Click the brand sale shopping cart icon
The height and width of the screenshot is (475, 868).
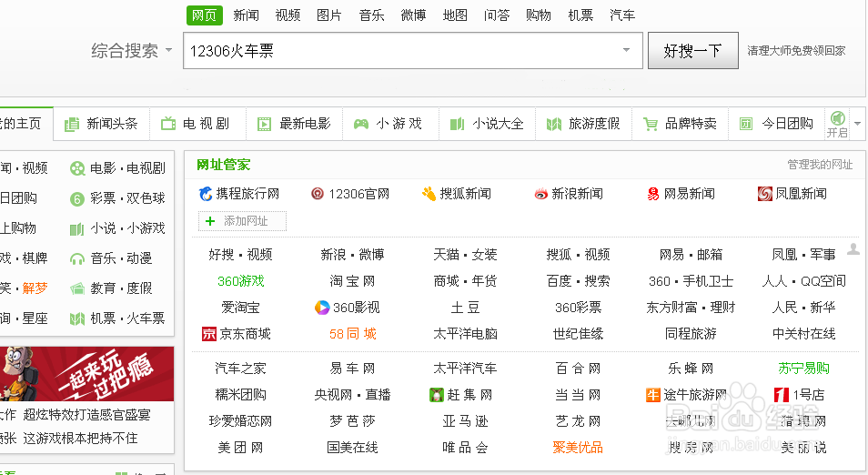[x=650, y=124]
